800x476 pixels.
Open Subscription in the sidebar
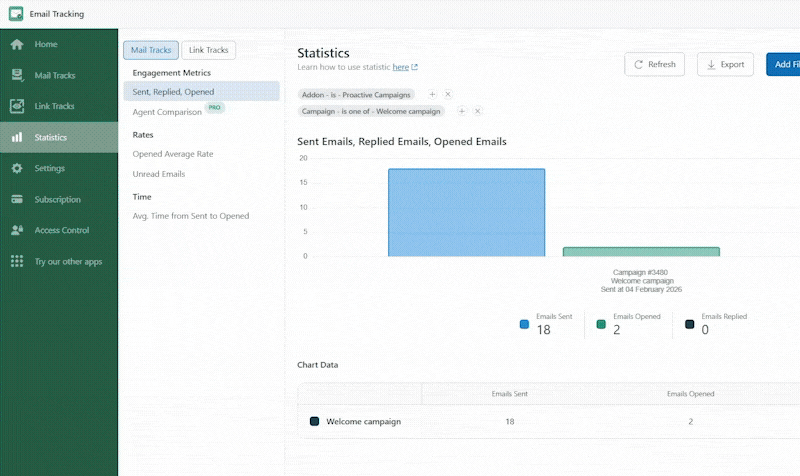click(x=59, y=199)
